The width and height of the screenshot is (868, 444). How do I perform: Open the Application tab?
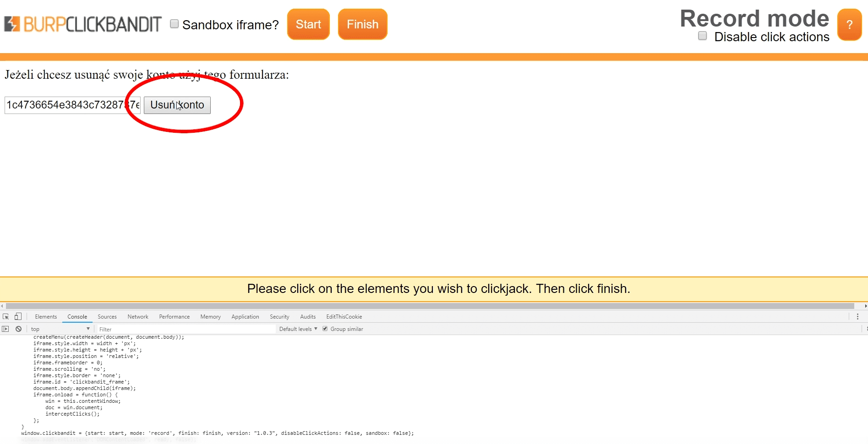pos(245,317)
